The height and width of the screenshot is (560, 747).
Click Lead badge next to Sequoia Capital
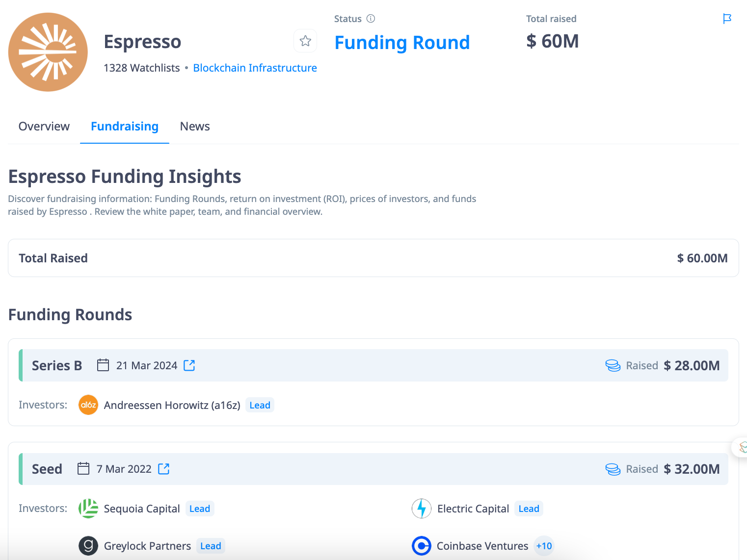pos(200,509)
